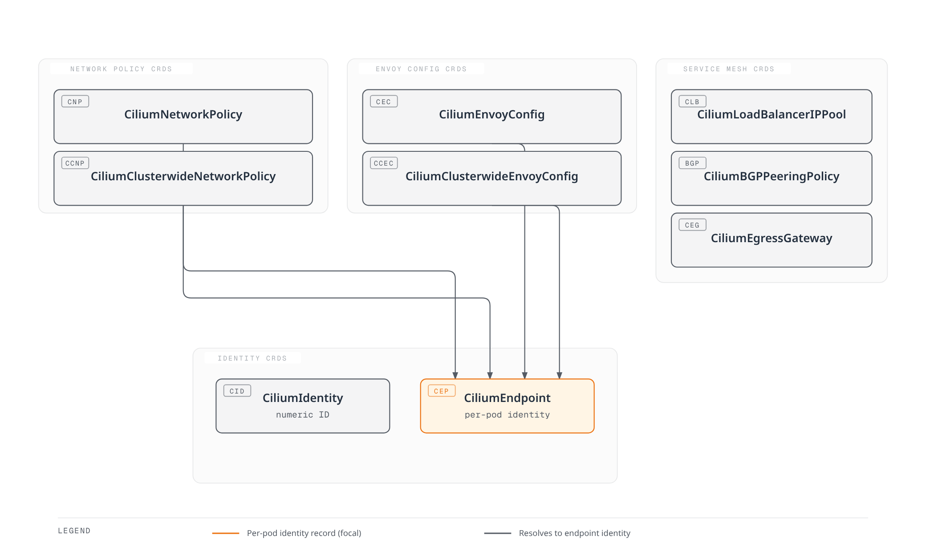Select the CiliumNetworkPolicy node
Screen dimensions: 926x560
(x=183, y=117)
